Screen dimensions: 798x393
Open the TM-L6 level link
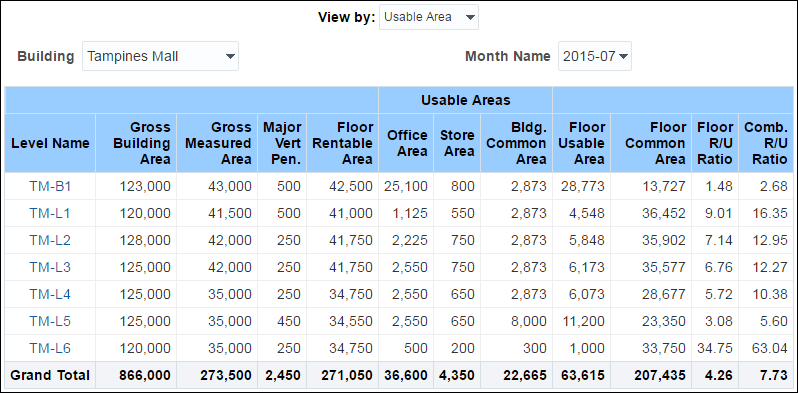click(50, 348)
